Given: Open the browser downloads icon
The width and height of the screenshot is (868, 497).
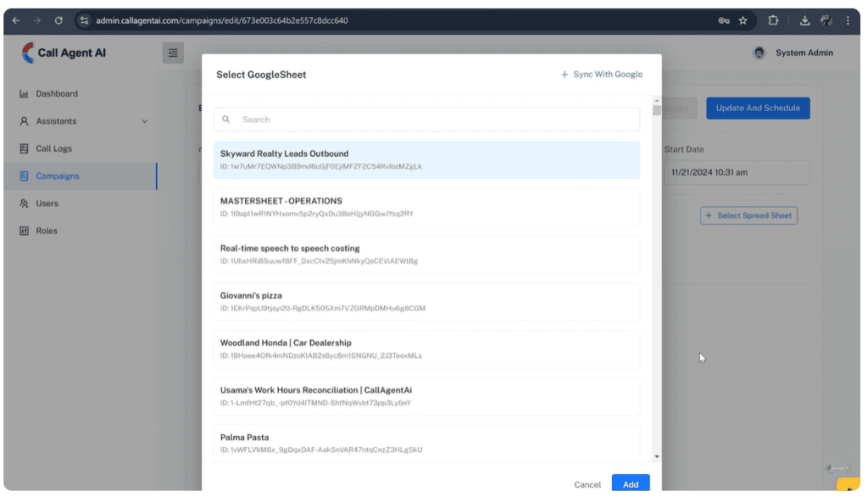Looking at the screenshot, I should click(x=805, y=20).
